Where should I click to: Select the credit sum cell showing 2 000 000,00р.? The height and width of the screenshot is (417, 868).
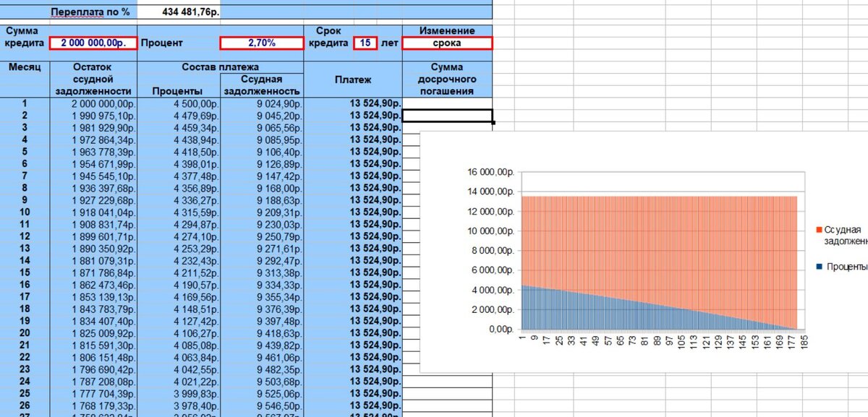pos(92,43)
